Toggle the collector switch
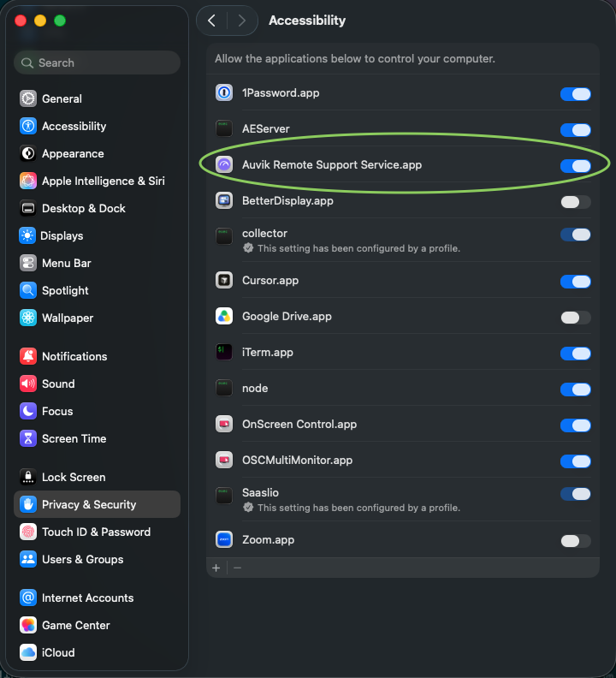This screenshot has width=616, height=678. click(576, 235)
